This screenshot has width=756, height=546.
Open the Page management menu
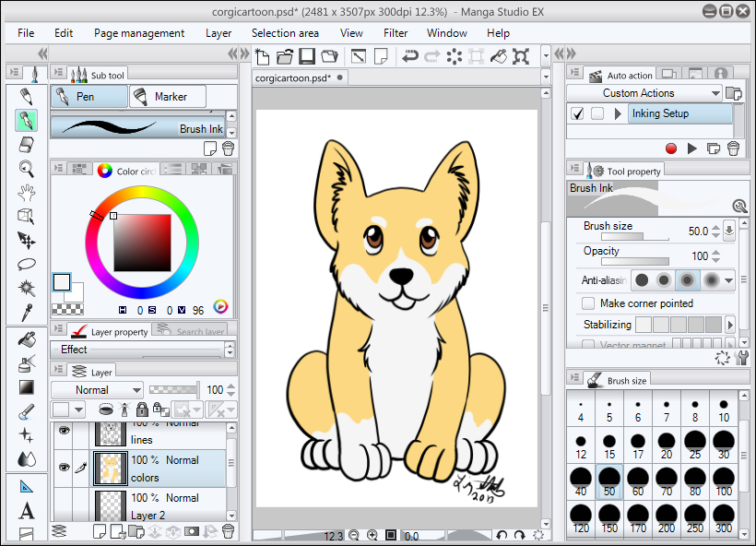pyautogui.click(x=139, y=33)
